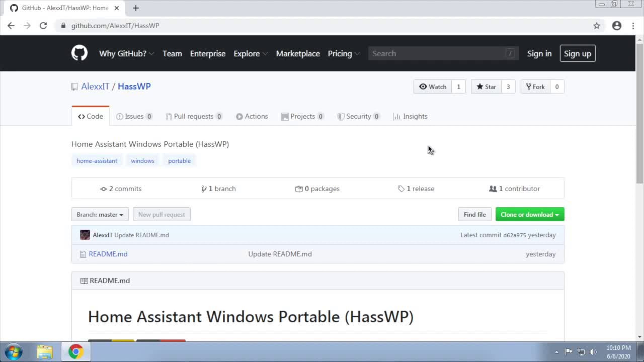Click the stargazers count 3
This screenshot has height=362, width=644.
(508, 86)
